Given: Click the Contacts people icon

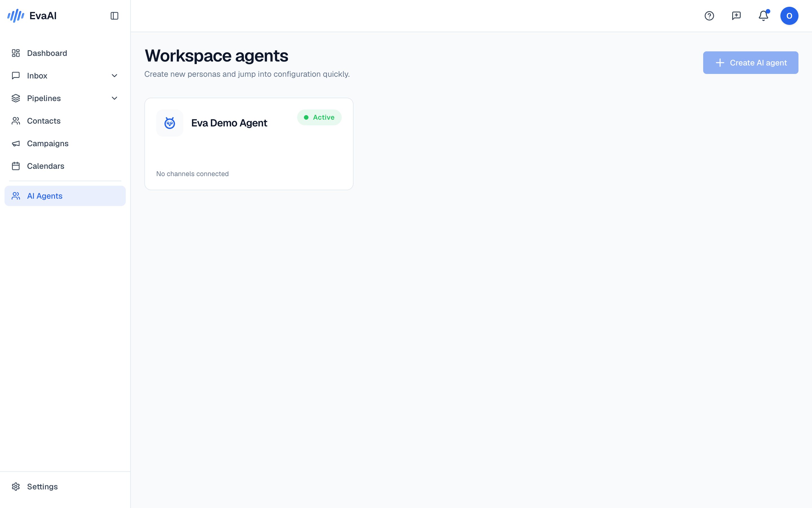Looking at the screenshot, I should 16,121.
